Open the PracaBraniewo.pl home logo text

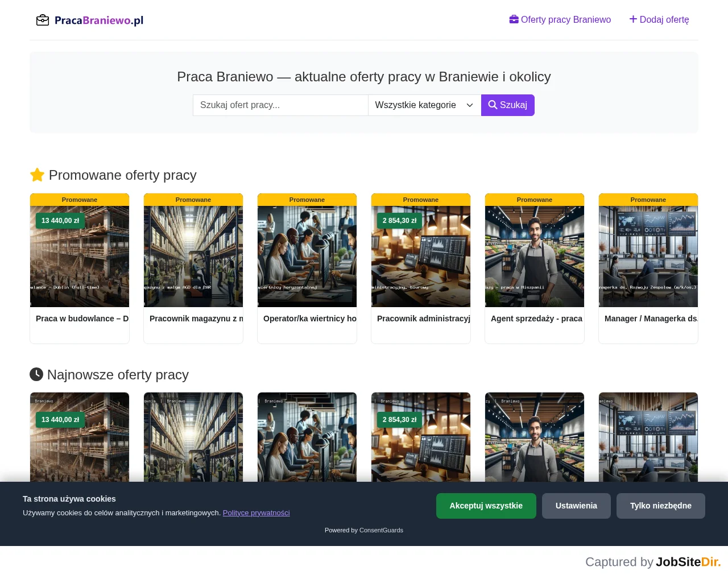click(x=99, y=20)
